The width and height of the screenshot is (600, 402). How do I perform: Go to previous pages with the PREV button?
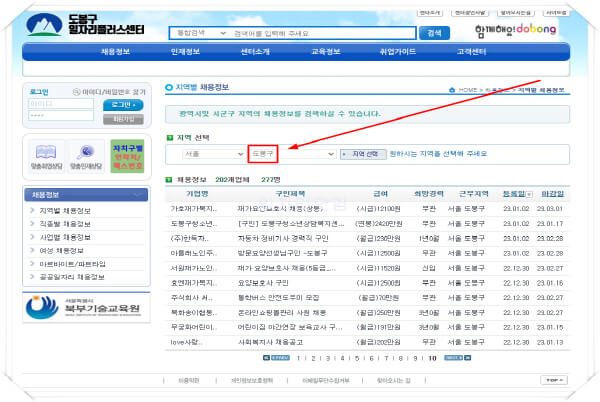tap(280, 358)
